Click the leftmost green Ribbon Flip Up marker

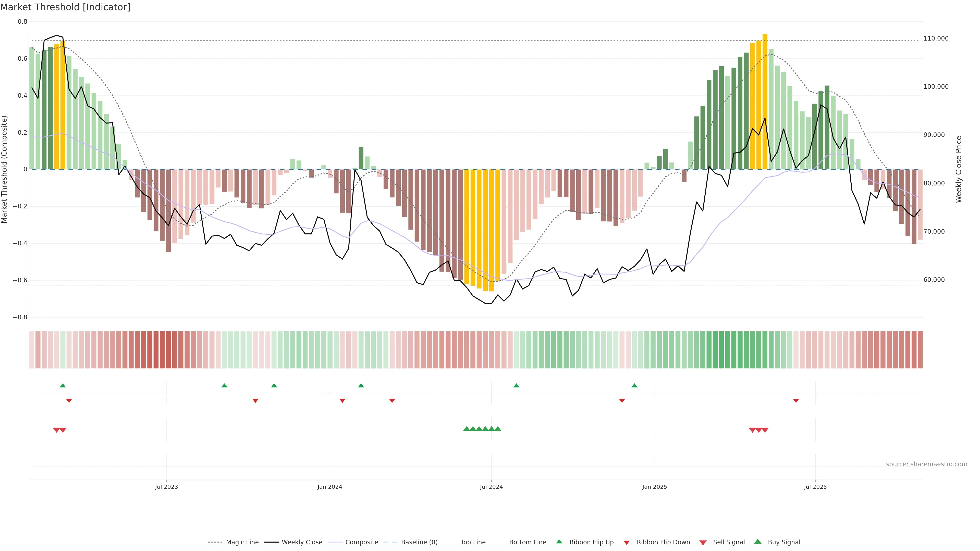coord(63,386)
